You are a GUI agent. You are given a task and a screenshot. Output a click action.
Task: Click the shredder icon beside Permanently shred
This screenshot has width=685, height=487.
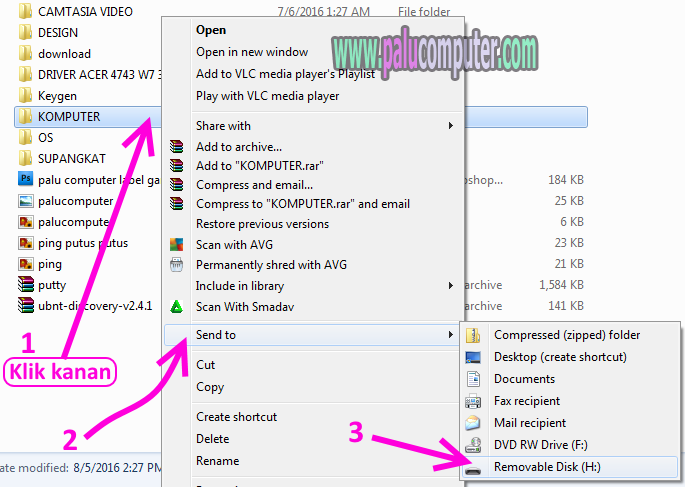(x=176, y=265)
